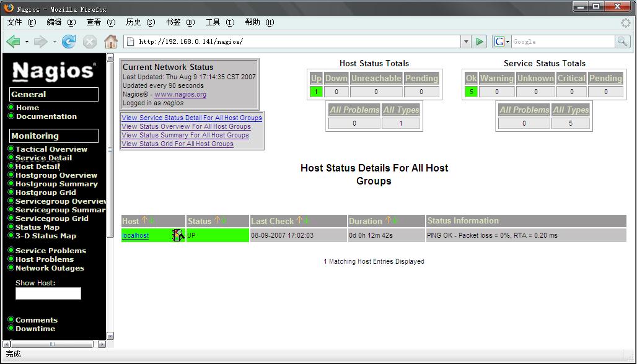Click the sidebar vertical scrollbar down arrow
637x364 pixels.
tap(110, 336)
